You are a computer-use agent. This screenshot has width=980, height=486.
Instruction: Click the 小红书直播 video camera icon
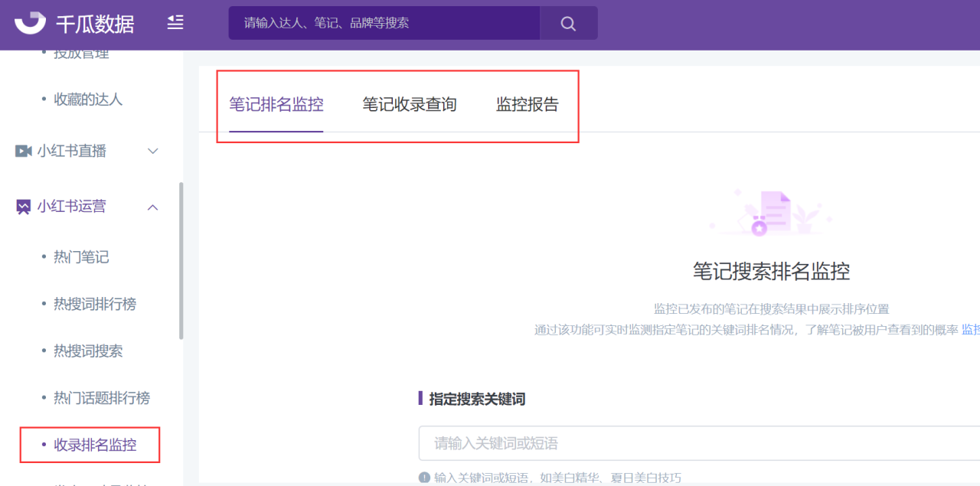(x=24, y=152)
